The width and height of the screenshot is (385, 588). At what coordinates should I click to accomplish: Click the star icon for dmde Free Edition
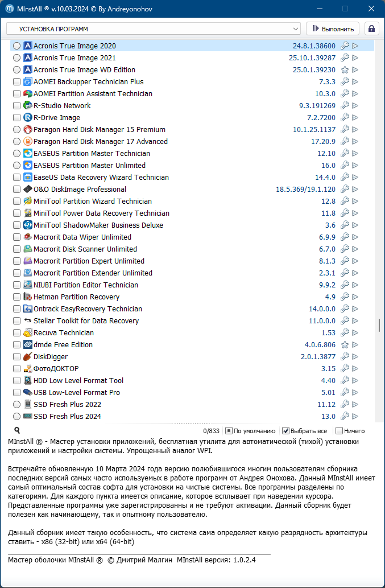tap(345, 345)
